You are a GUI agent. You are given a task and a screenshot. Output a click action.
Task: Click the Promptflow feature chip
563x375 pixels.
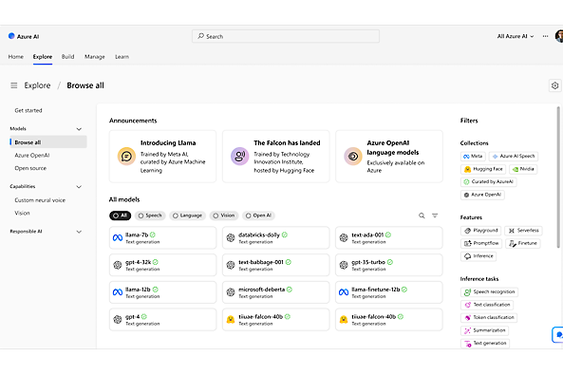pyautogui.click(x=481, y=244)
